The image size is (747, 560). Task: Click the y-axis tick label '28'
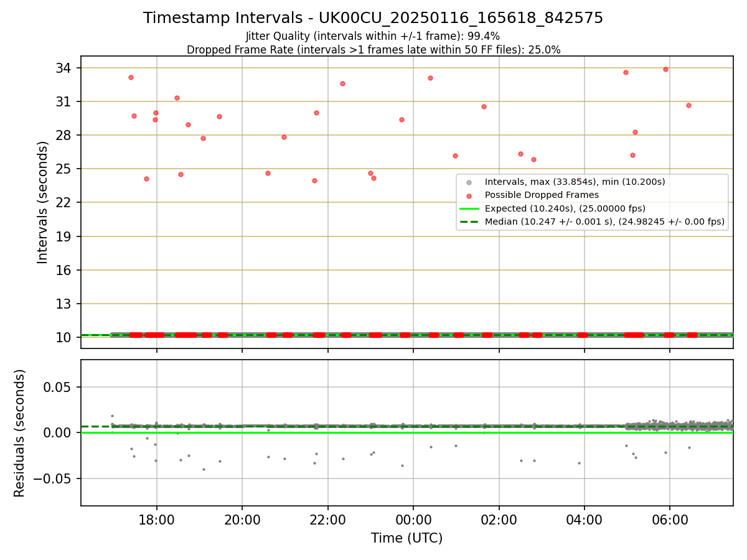click(x=63, y=135)
